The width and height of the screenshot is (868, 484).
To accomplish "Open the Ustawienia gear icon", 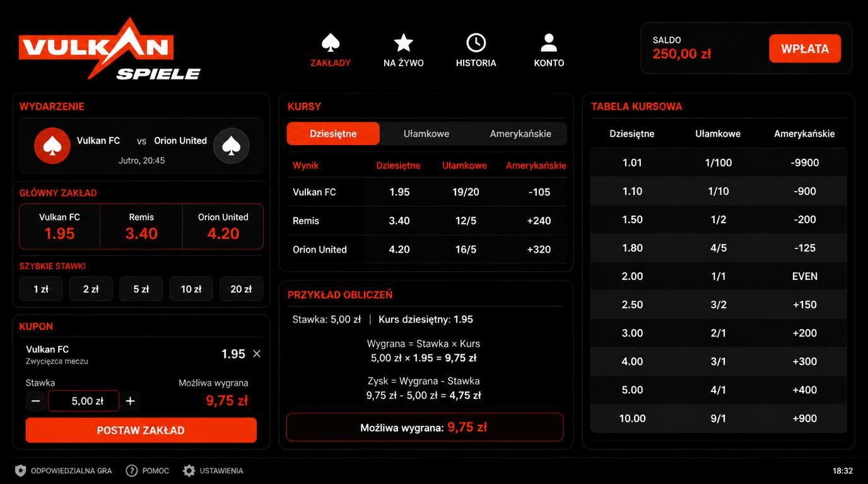I will click(189, 471).
